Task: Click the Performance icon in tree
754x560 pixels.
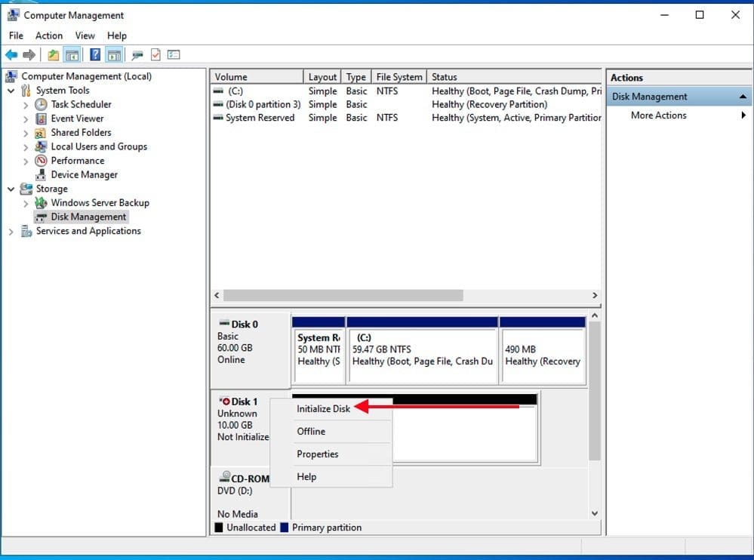Action: point(42,161)
